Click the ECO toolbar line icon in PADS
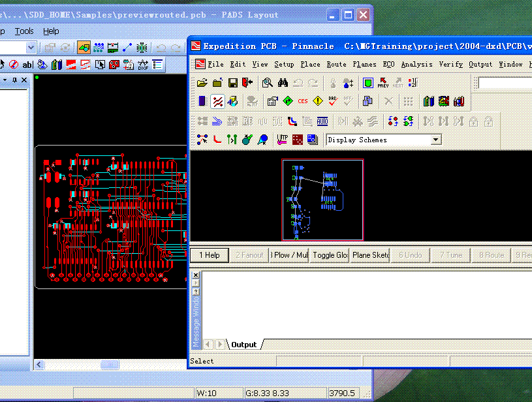 pyautogui.click(x=127, y=48)
